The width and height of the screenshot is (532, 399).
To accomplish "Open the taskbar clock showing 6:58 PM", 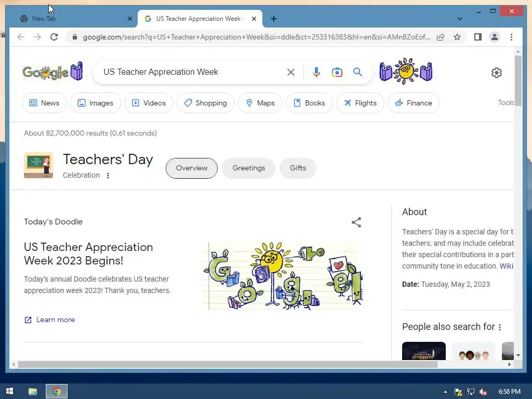I will click(509, 392).
